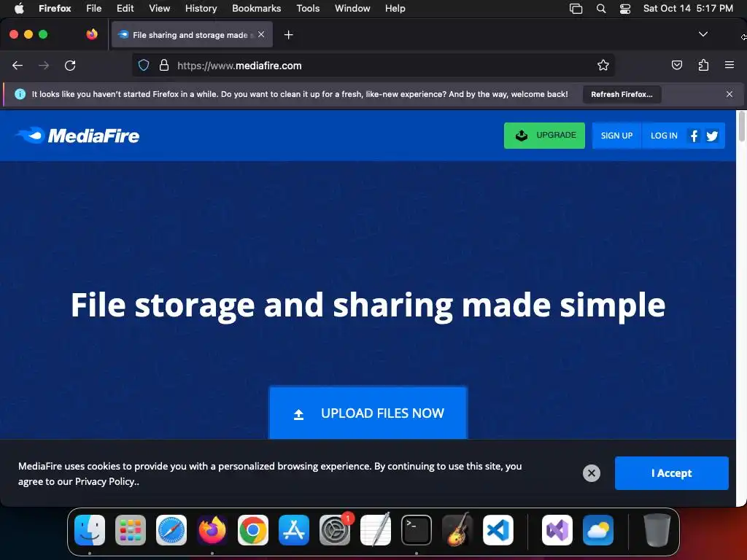Open Launchpad from the Dock
The height and width of the screenshot is (560, 747).
tap(130, 530)
